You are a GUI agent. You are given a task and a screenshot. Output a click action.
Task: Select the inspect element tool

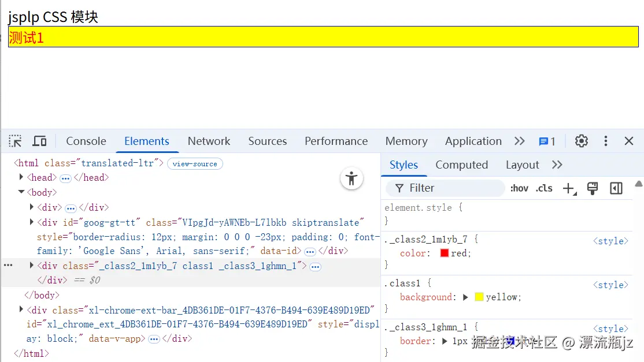[x=15, y=141]
